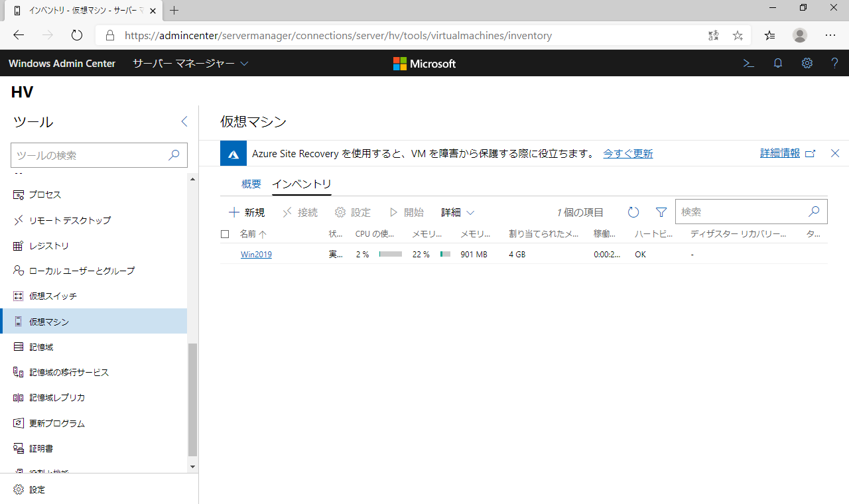
Task: Click Azure Site Recovery banner icon
Action: [233, 153]
